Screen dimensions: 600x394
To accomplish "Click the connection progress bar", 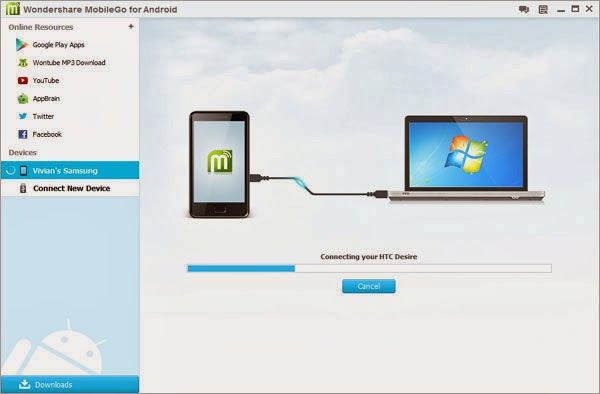I will click(x=369, y=269).
